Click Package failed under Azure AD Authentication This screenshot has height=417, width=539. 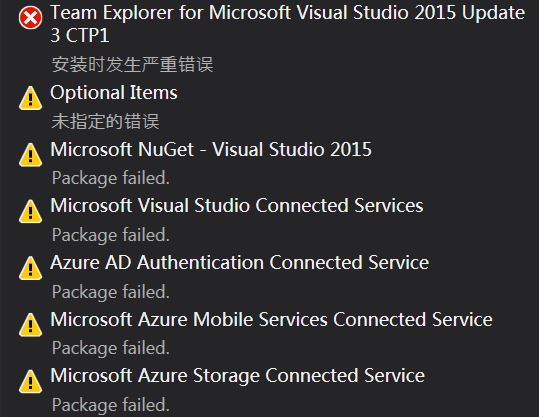coord(111,292)
